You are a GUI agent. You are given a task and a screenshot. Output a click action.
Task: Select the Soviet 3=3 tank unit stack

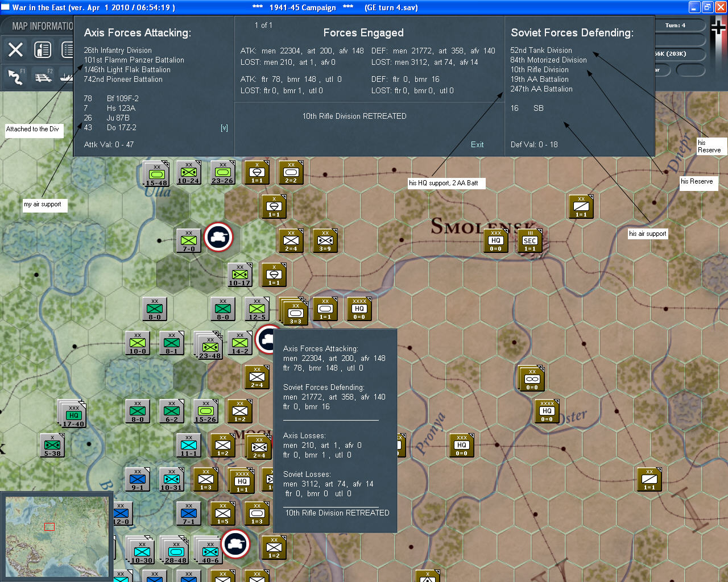tap(293, 311)
